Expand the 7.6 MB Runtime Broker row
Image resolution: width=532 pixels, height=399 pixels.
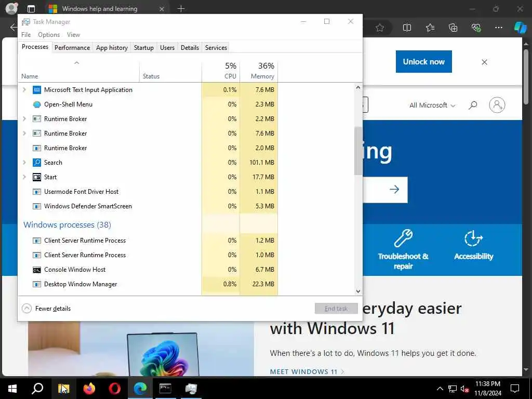[24, 134]
